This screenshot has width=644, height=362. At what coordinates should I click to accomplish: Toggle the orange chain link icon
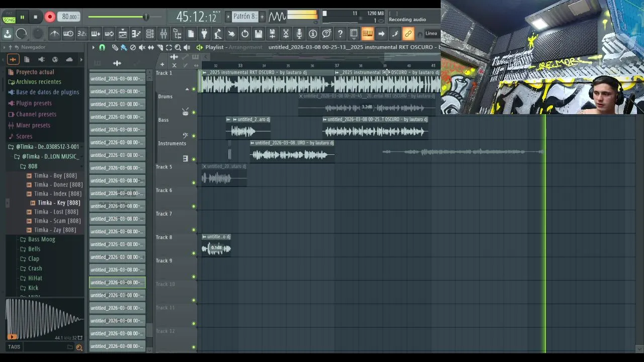(408, 34)
